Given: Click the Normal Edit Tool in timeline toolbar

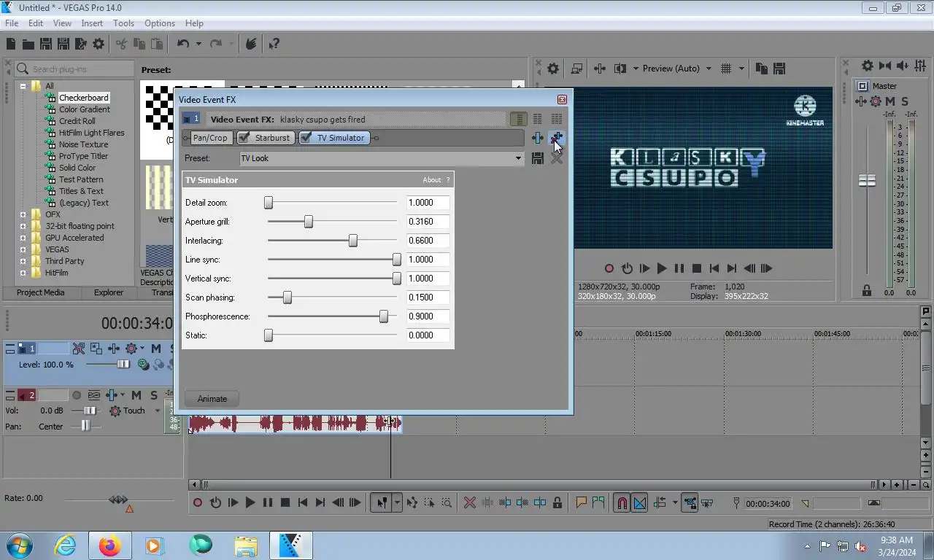Looking at the screenshot, I should tap(382, 502).
